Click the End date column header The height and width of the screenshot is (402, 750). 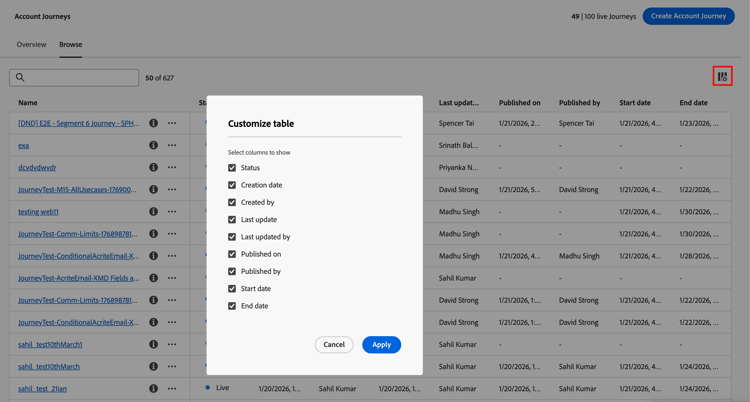pyautogui.click(x=693, y=102)
